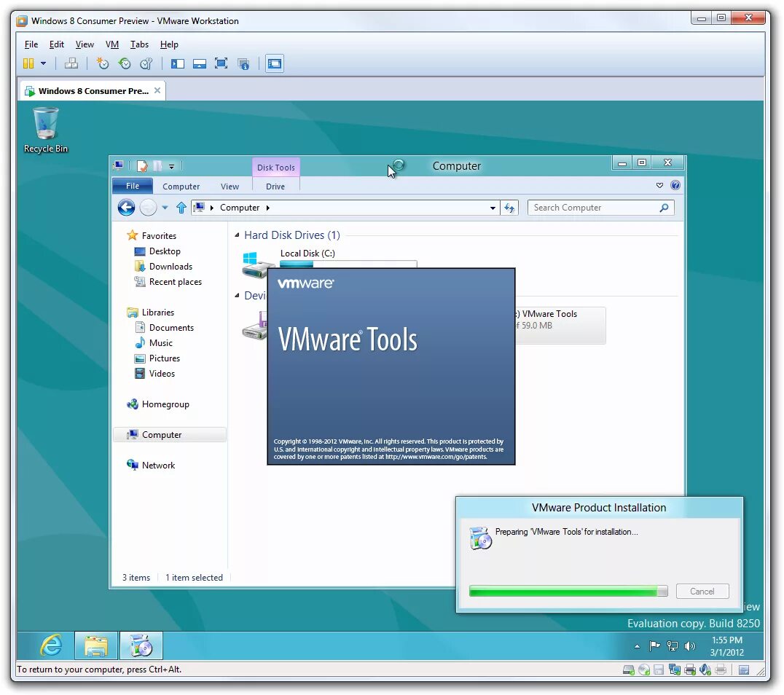Open the Drive tab under Disk Tools
The height and width of the screenshot is (695, 784).
(275, 186)
